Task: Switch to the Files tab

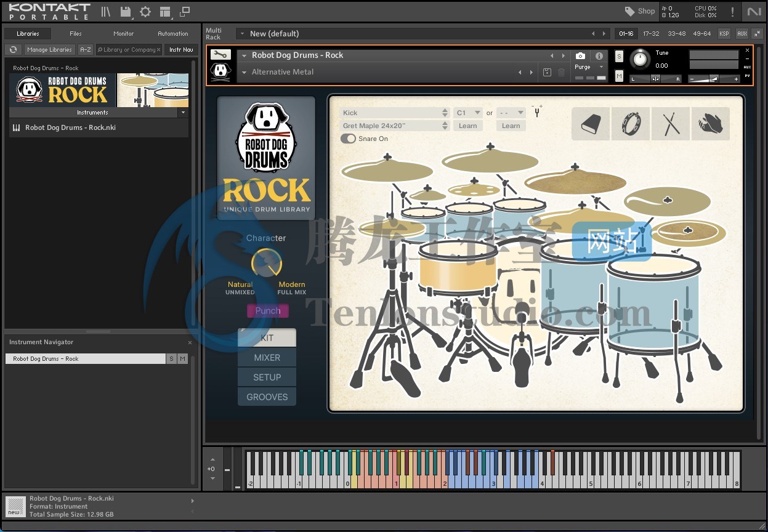Action: pyautogui.click(x=76, y=33)
